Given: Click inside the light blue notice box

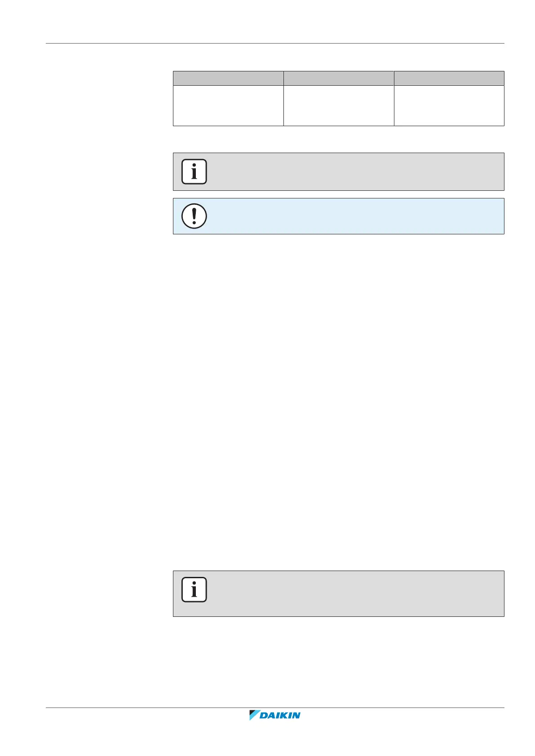Looking at the screenshot, I should pyautogui.click(x=350, y=216).
